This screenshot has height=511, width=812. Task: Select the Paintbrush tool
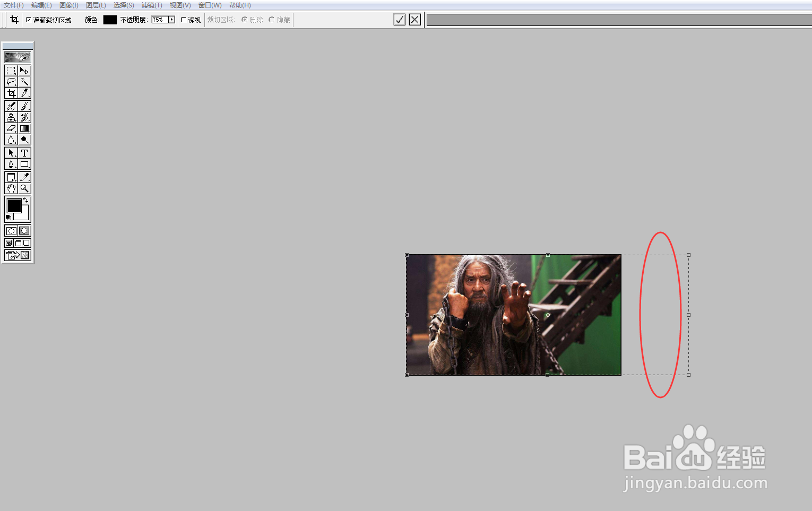tap(24, 106)
